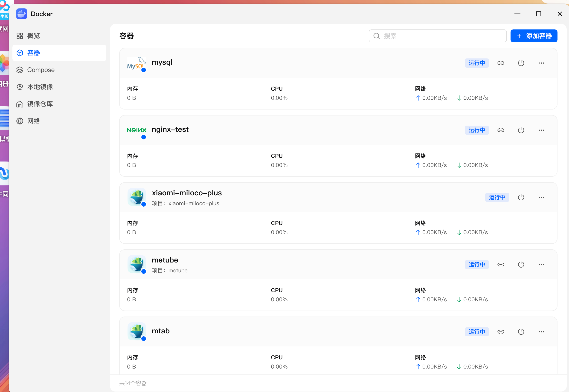Toggle power for nginx-test container
The image size is (569, 392).
pyautogui.click(x=521, y=130)
